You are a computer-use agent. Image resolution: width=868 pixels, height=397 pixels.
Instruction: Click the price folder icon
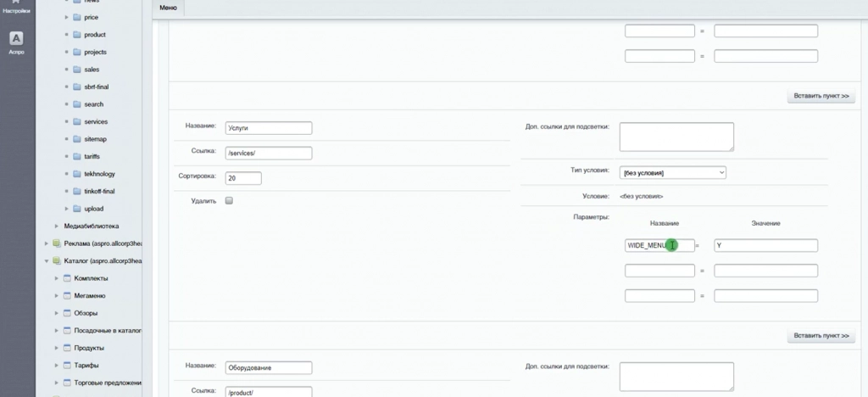point(77,17)
